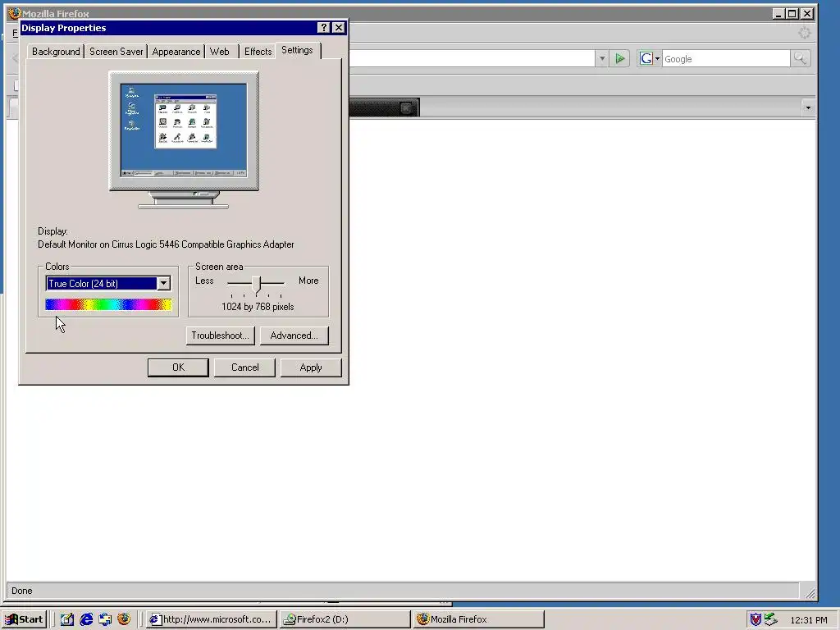The image size is (840, 630).
Task: Click the Display Properties help question-mark button
Action: point(323,28)
